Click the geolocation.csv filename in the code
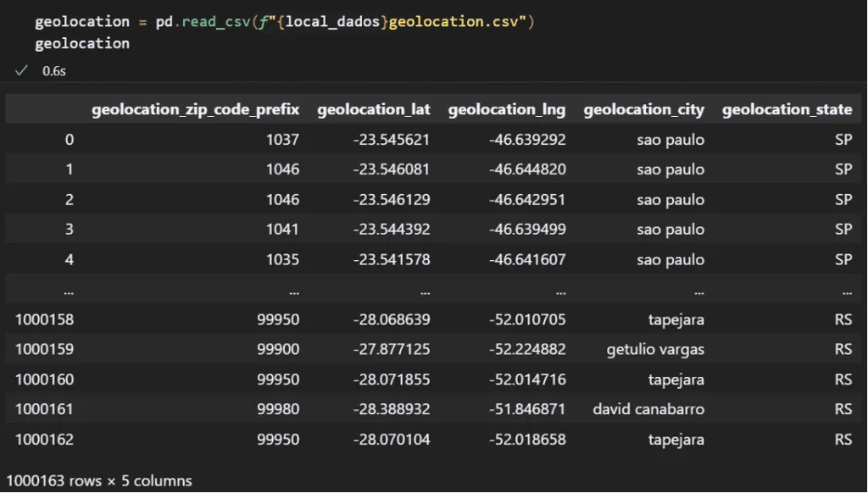The image size is (868, 493). point(453,22)
